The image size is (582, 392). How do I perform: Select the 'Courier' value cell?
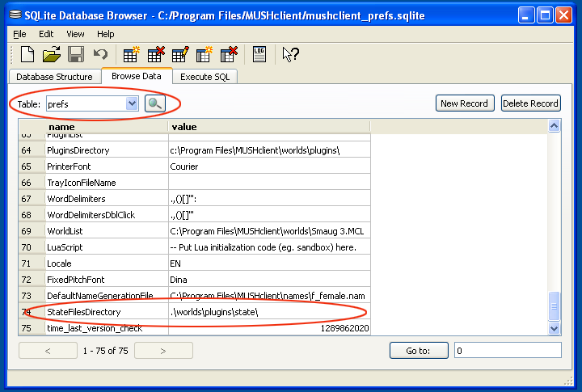269,166
